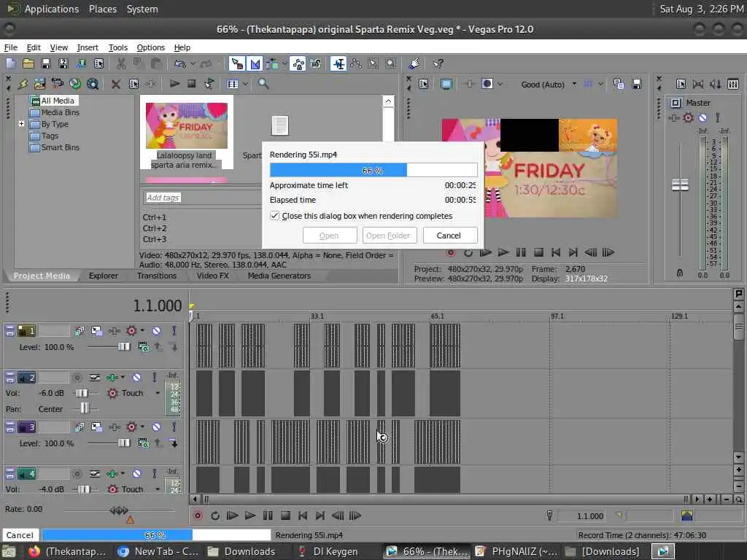Viewport: 747px width, 560px height.
Task: Click Go to End in preview transport
Action: 573,252
